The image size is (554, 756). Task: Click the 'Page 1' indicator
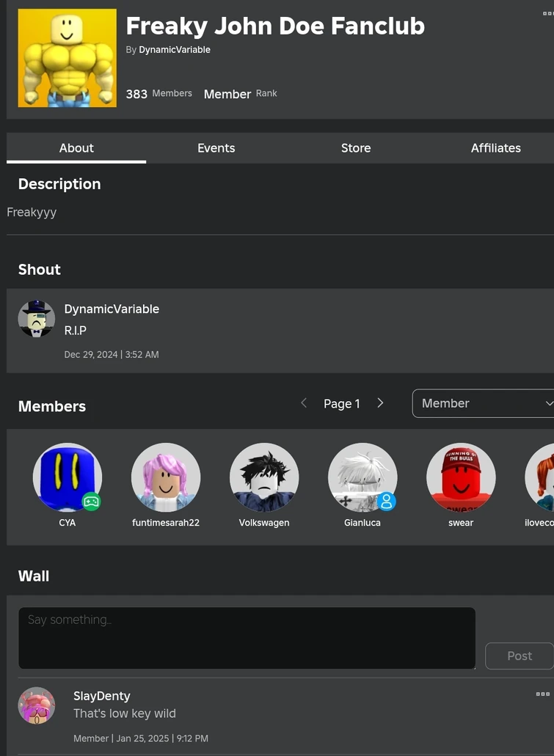pos(342,403)
